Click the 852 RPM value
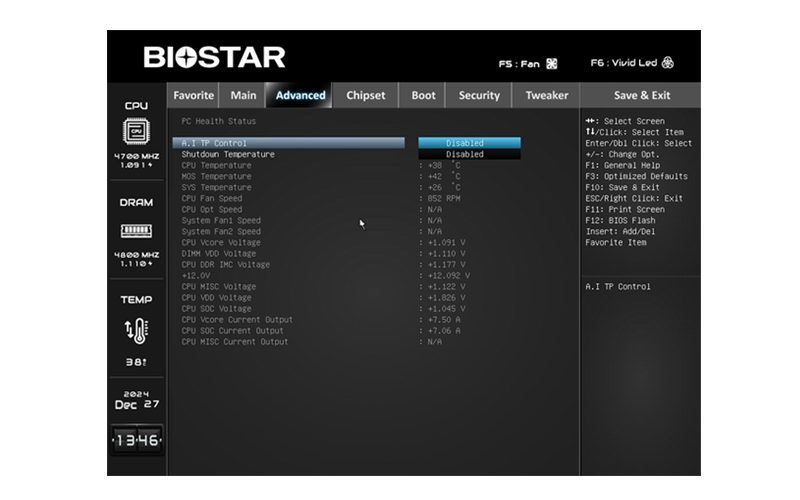The width and height of the screenshot is (800, 500). click(444, 198)
